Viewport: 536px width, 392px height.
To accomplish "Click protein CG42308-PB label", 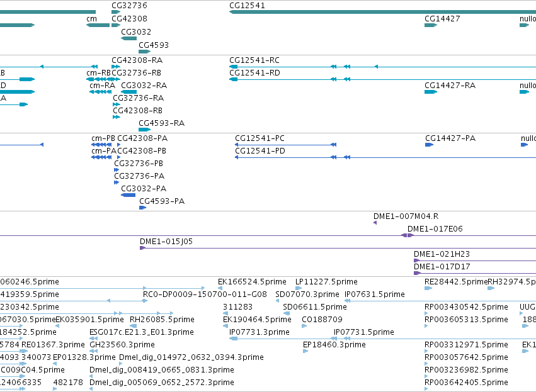I will [142, 151].
